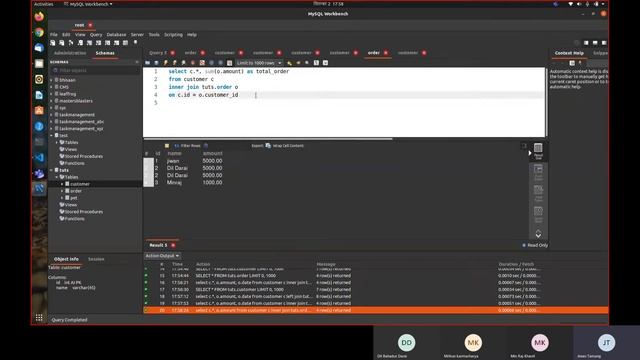Viewport: 640px width, 360px height.
Task: Open Show Applications grid in dock
Action: point(39,318)
